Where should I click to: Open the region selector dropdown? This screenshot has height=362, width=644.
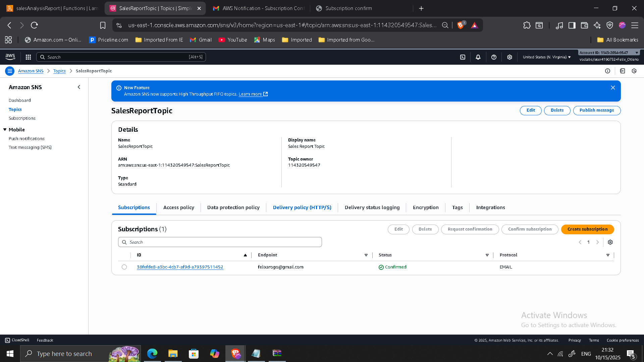point(546,57)
